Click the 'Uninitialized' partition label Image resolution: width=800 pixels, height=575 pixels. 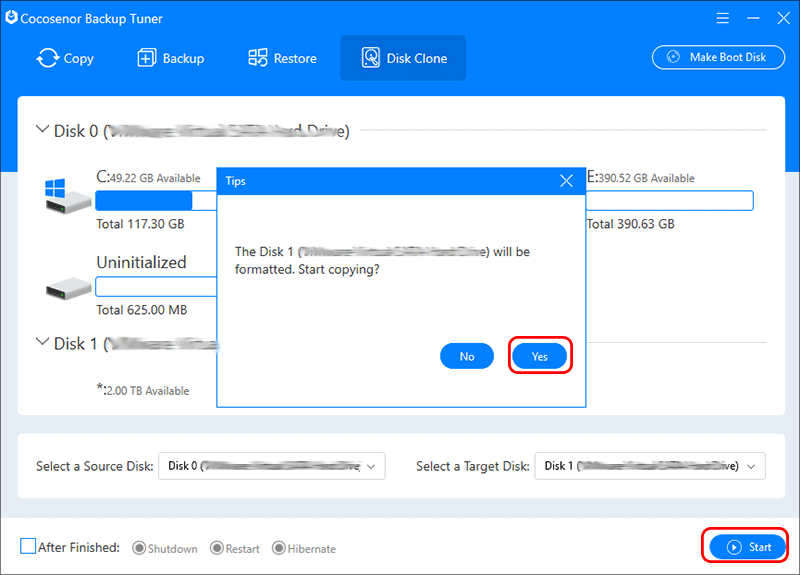[141, 262]
